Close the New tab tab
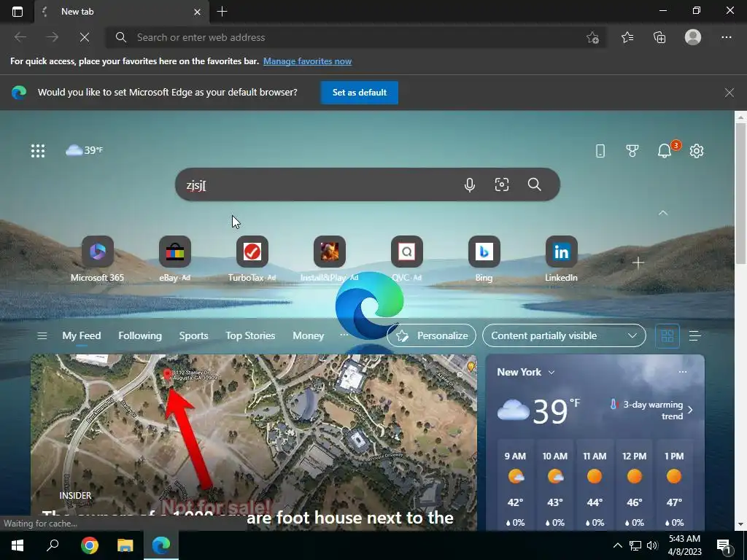Viewport: 747px width, 560px height. 197,12
